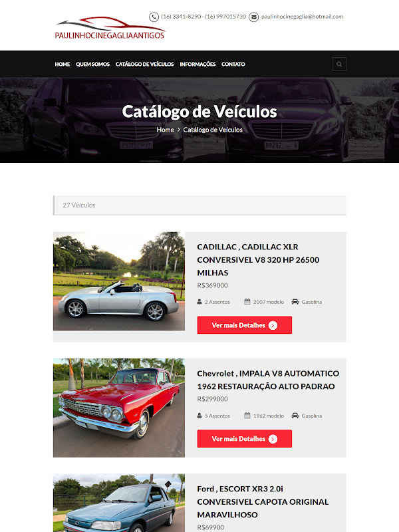
Task: Open the HOME menu item
Action: [63, 64]
